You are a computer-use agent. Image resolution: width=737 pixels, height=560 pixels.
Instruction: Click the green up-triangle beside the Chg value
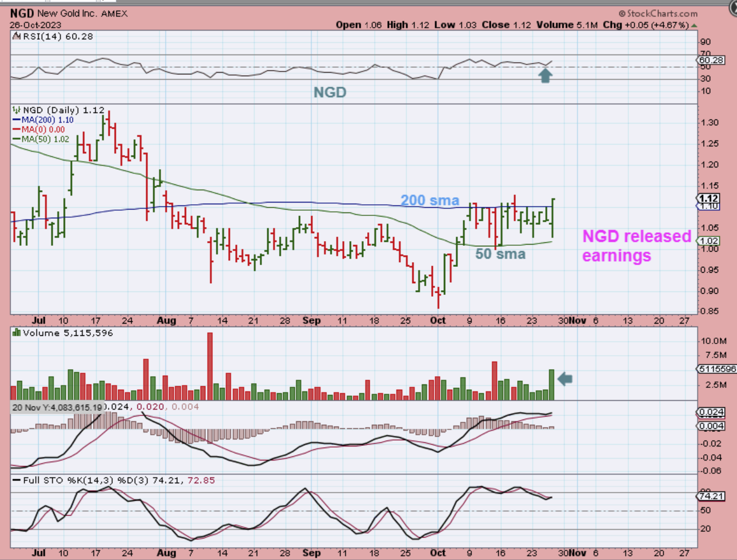694,25
